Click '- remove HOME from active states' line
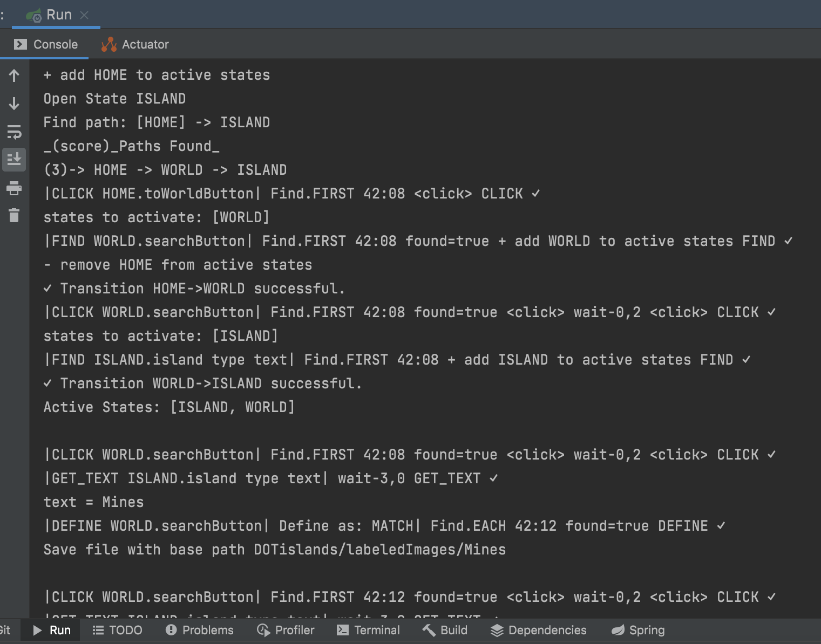The height and width of the screenshot is (644, 821). click(x=178, y=265)
